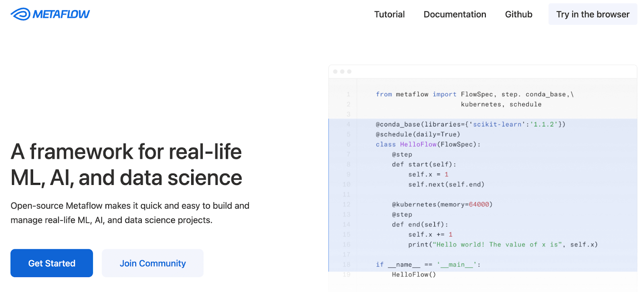Screen dimensions: 644x292
Task: Click the @schedule(daily=True) decorator line
Action: pyautogui.click(x=417, y=135)
